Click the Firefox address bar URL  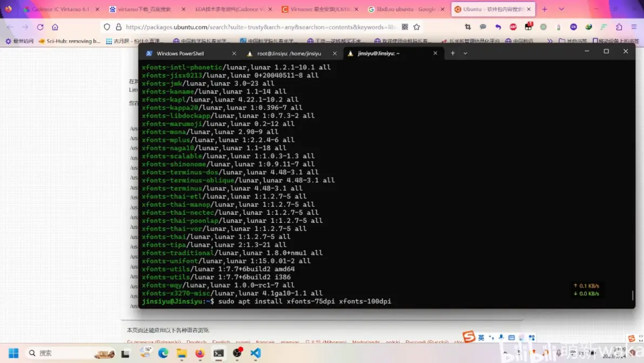click(x=260, y=27)
